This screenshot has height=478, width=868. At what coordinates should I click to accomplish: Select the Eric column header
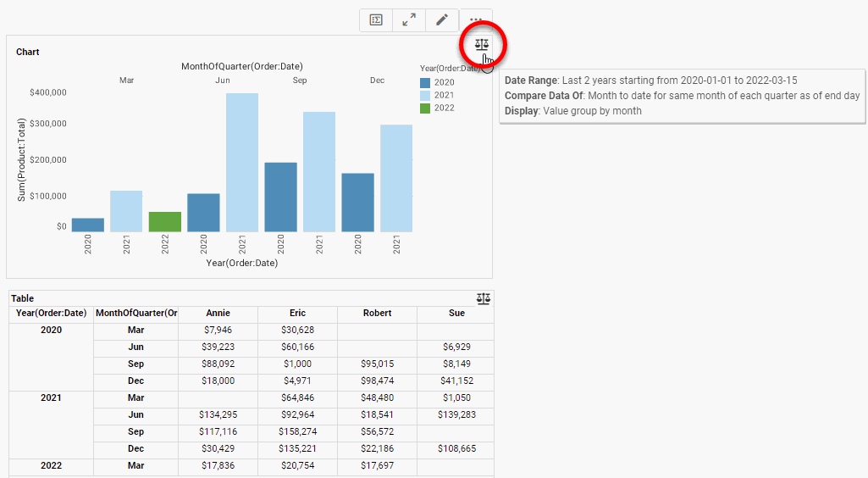[x=297, y=313]
